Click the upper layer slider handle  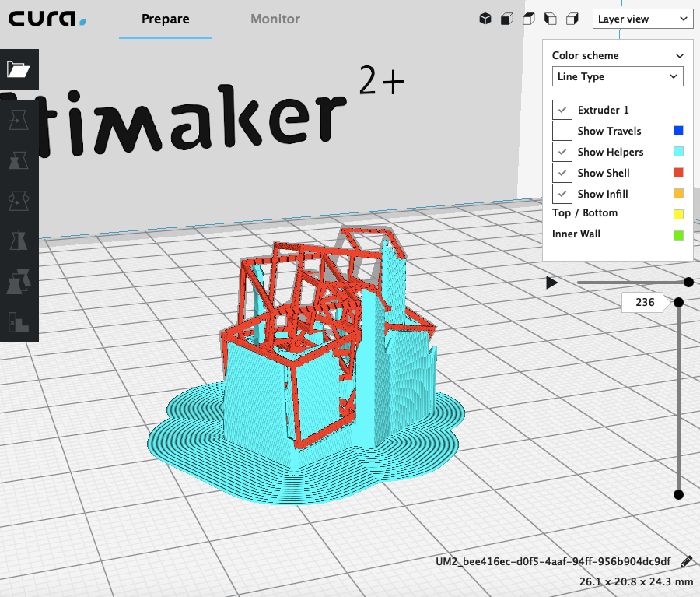pyautogui.click(x=678, y=303)
